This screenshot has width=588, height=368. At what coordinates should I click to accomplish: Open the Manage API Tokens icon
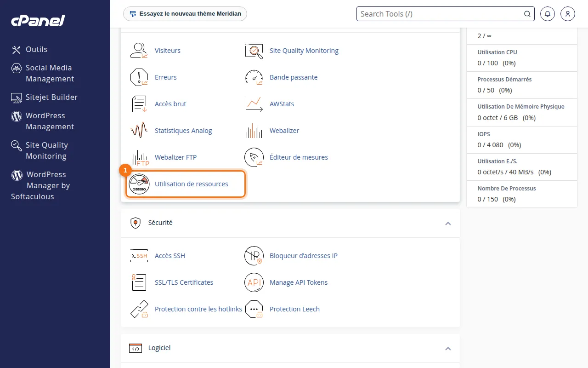pyautogui.click(x=254, y=282)
